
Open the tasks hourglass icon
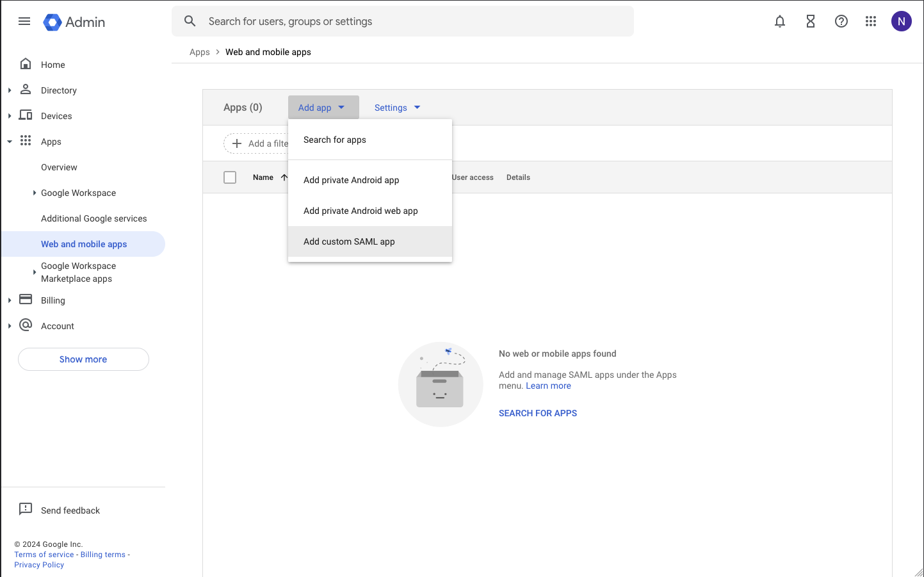810,21
